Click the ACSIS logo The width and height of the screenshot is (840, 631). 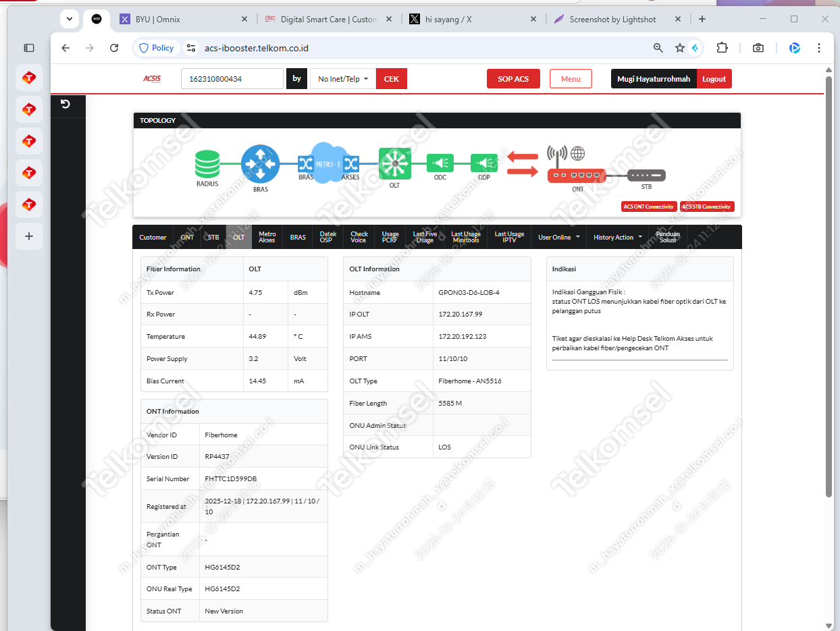point(152,79)
